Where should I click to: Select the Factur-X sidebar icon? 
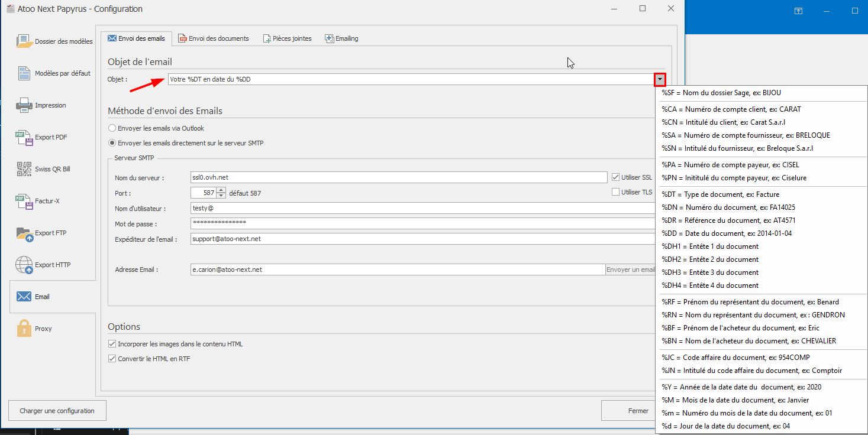click(24, 201)
